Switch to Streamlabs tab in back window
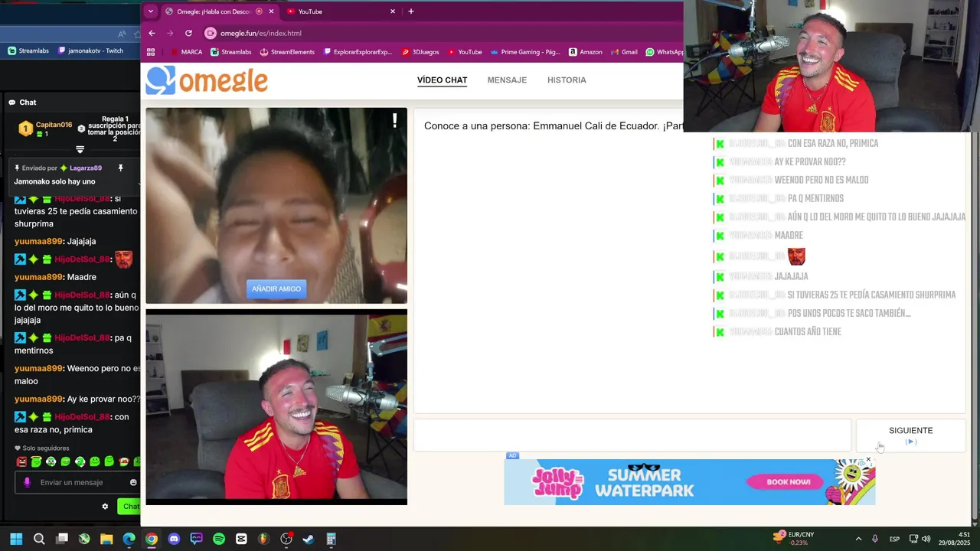Viewport: 980px width, 551px height. pos(28,51)
